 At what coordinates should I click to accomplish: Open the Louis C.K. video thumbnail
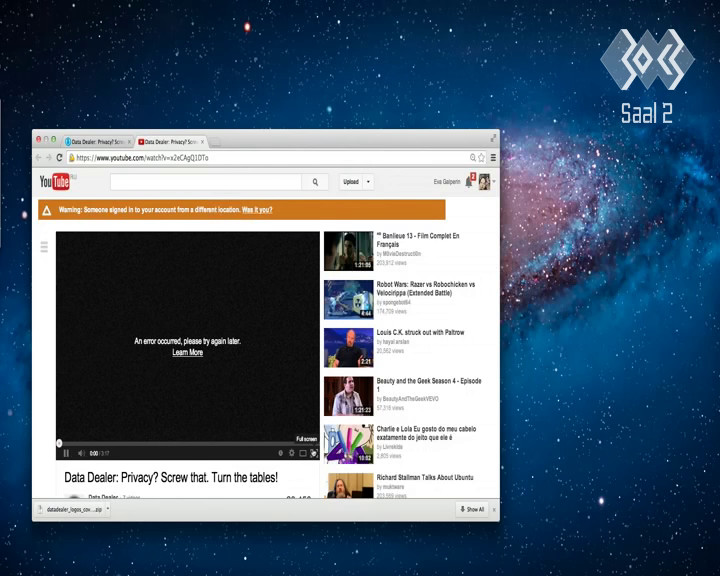point(349,348)
